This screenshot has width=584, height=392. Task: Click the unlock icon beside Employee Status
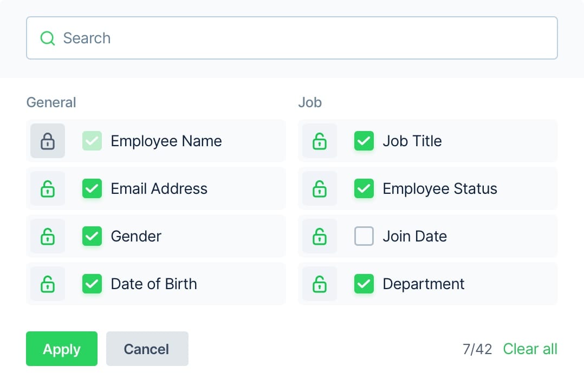point(319,188)
